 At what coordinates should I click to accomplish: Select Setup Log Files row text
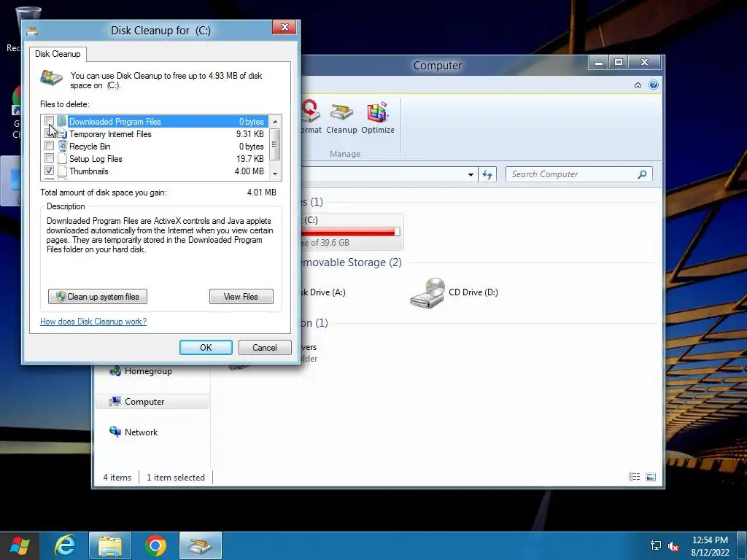[96, 159]
